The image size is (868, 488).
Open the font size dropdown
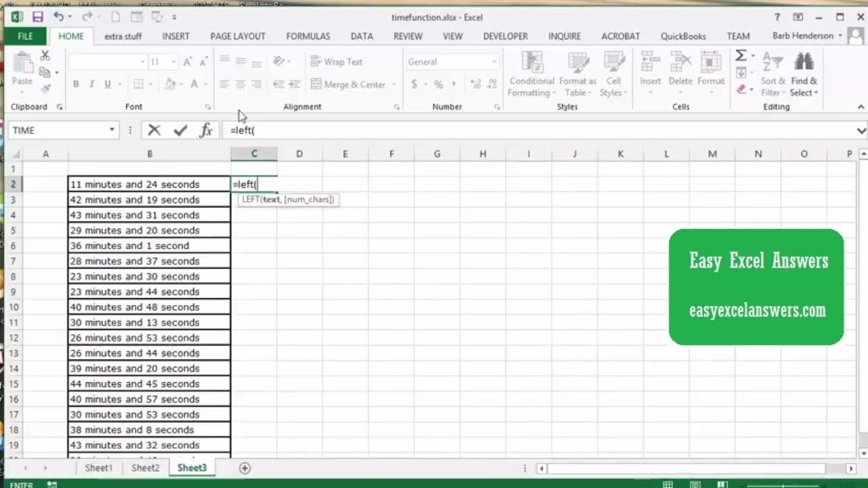(x=174, y=62)
